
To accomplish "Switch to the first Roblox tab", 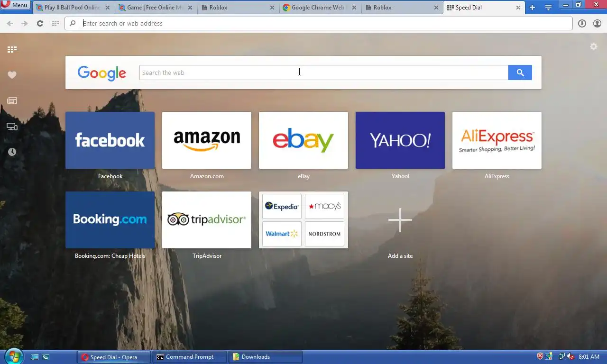I will pyautogui.click(x=237, y=8).
